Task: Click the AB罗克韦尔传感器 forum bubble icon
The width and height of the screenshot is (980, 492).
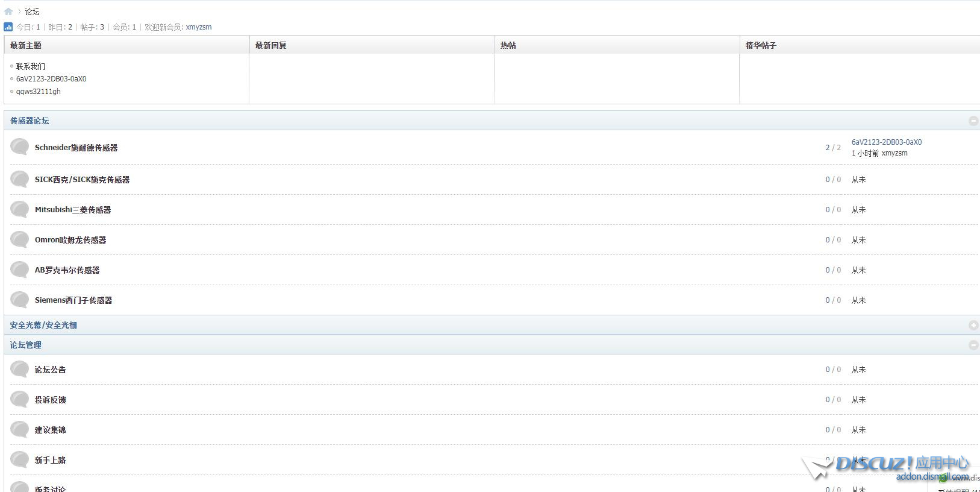Action: 20,270
